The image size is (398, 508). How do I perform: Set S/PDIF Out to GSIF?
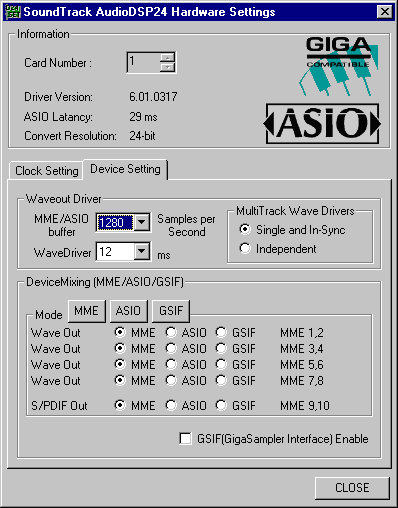221,405
